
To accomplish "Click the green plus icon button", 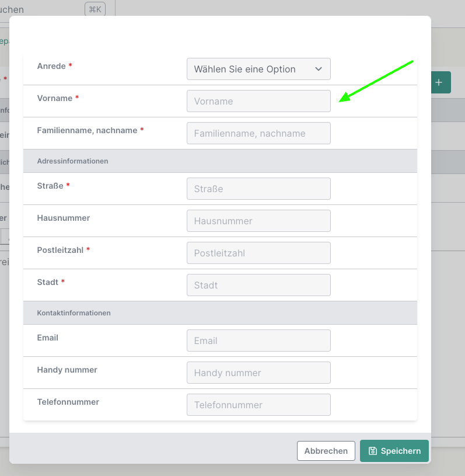I will [440, 83].
